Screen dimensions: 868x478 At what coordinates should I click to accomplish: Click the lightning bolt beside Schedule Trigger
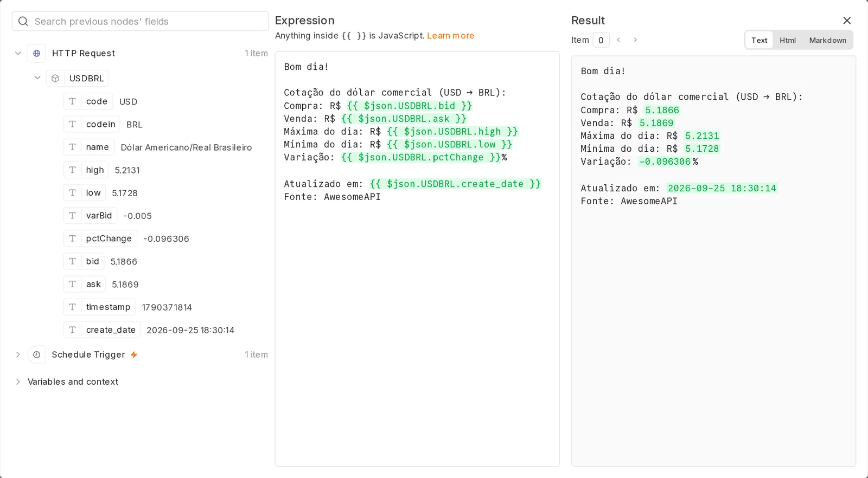[x=134, y=354]
